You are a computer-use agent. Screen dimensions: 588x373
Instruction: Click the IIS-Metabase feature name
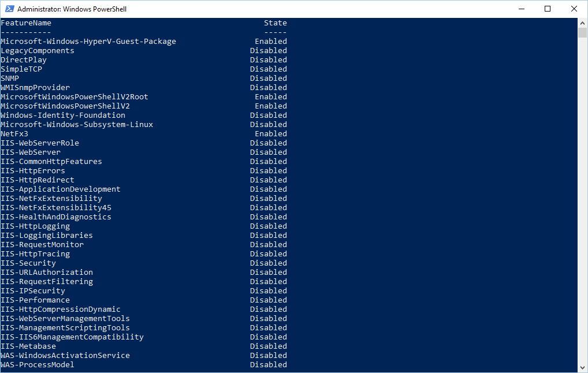(28, 346)
